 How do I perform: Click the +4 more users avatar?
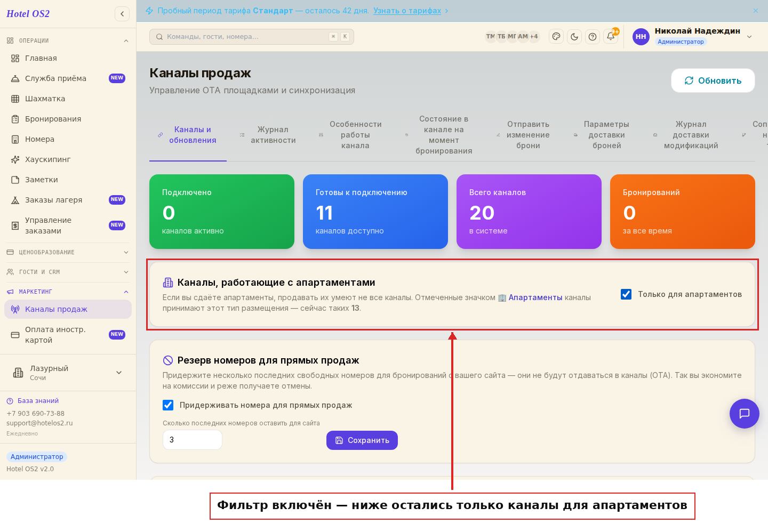point(534,37)
